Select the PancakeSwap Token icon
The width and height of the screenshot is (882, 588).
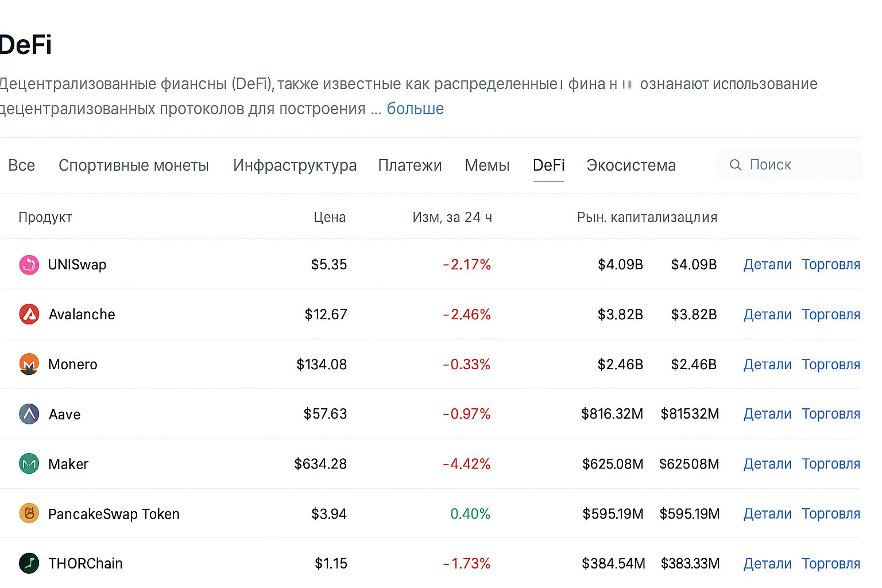(29, 514)
